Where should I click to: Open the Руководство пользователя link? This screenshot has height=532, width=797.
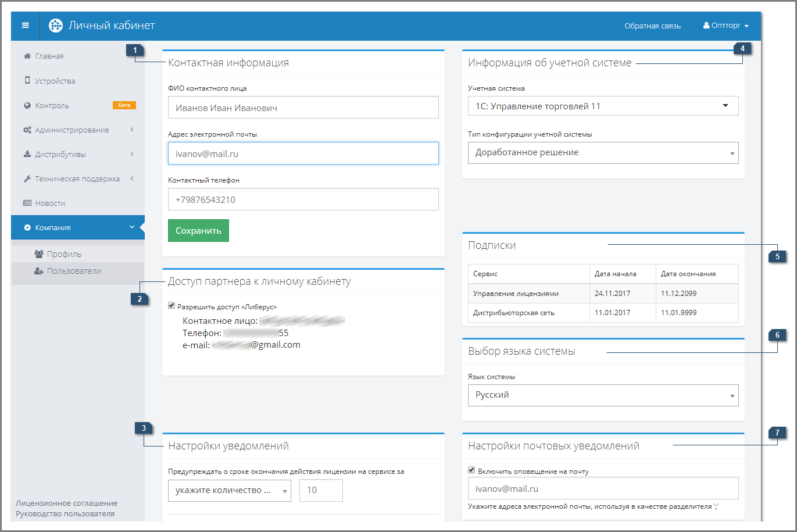point(65,513)
